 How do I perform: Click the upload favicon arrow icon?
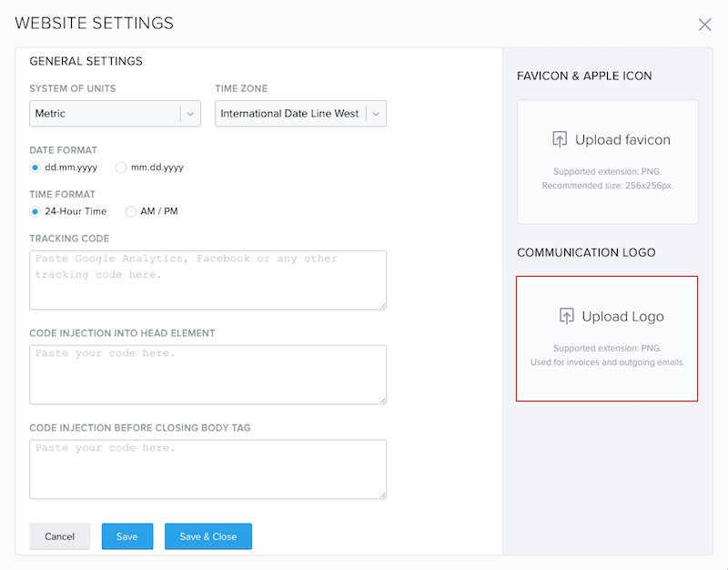pyautogui.click(x=560, y=139)
